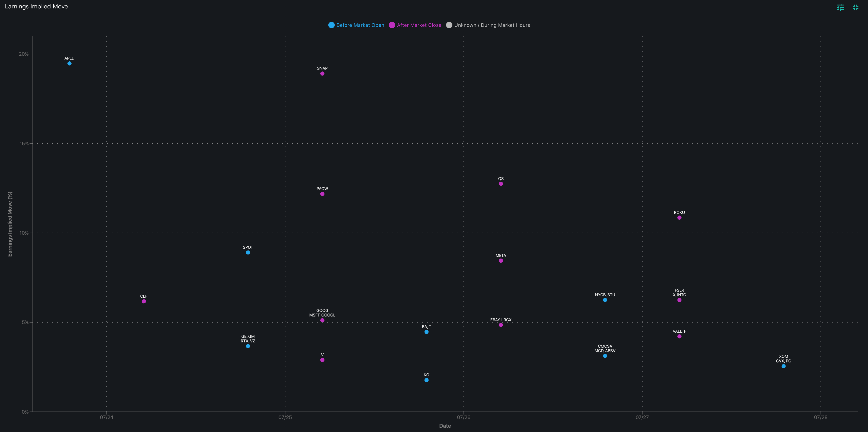The image size is (868, 432).
Task: Select the NYCB, BTU data point
Action: [x=605, y=300]
